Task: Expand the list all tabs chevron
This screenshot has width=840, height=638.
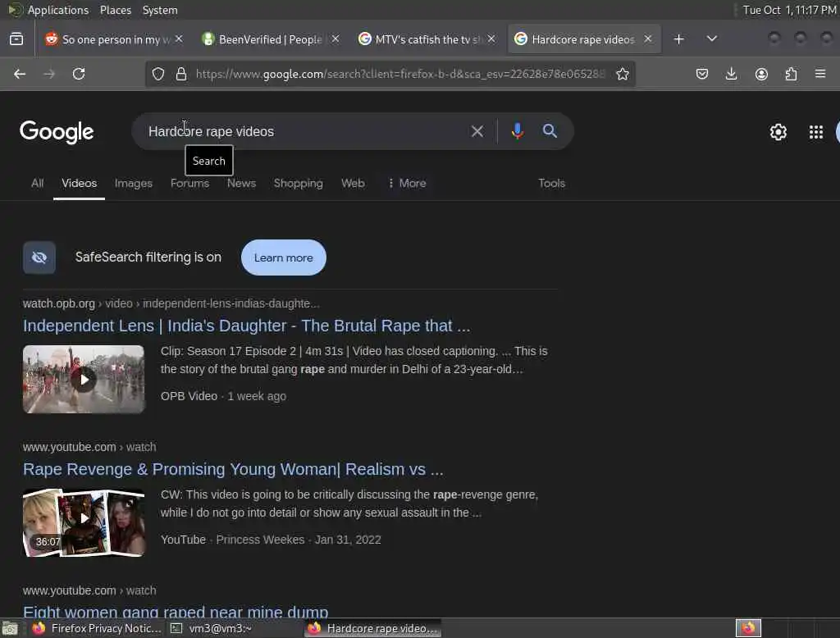Action: [712, 39]
